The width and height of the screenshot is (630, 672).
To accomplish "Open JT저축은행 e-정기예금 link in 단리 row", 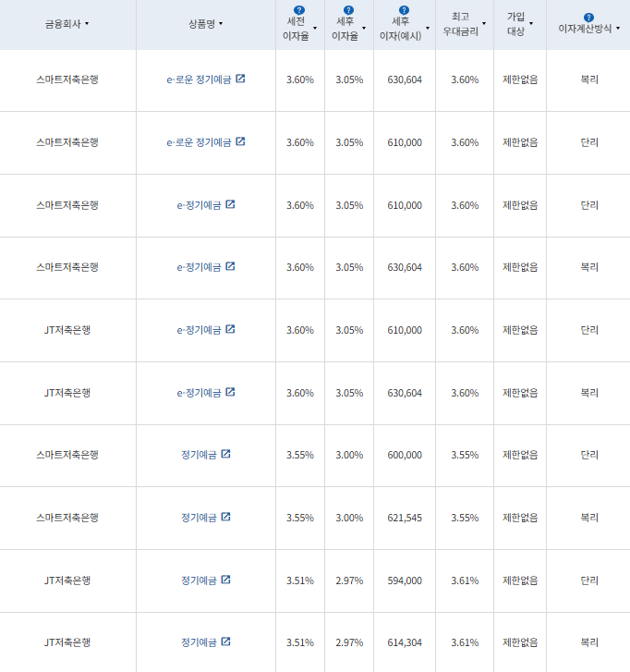I will [x=199, y=330].
